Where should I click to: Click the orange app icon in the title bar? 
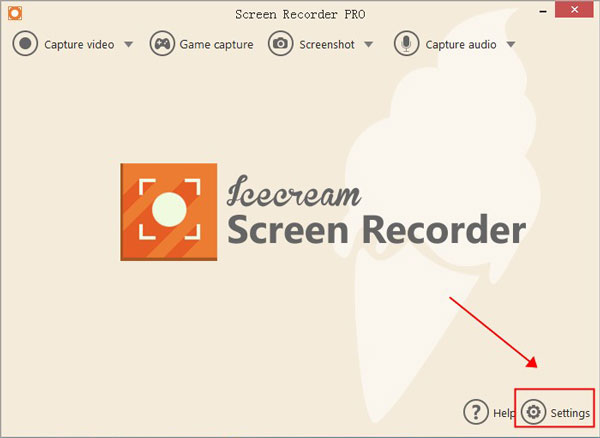pyautogui.click(x=15, y=13)
